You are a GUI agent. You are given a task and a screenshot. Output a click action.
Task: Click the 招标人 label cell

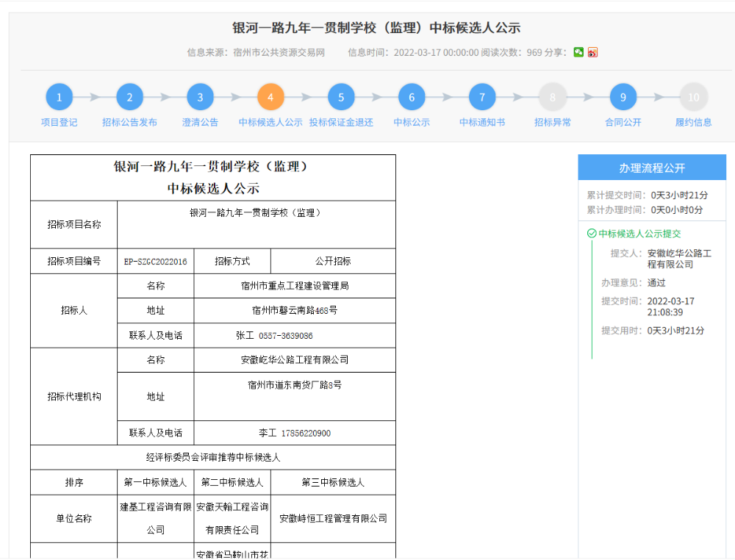coord(73,311)
